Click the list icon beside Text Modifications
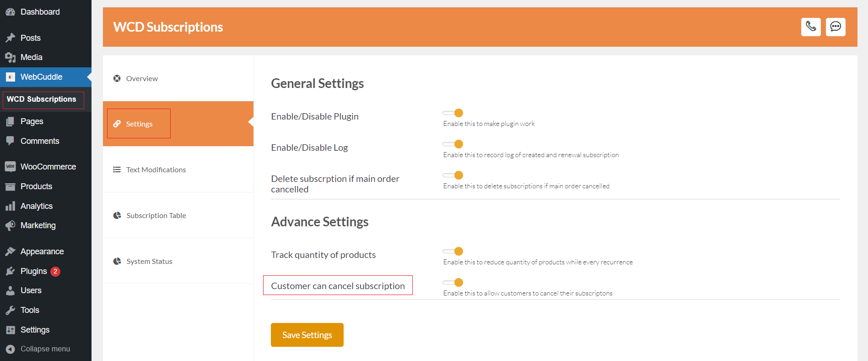 pyautogui.click(x=117, y=170)
